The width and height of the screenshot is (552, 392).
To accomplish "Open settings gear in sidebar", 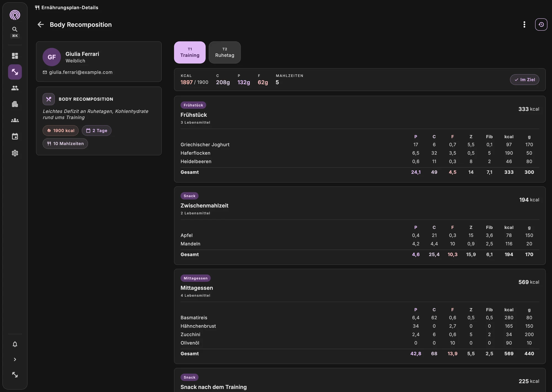I will click(15, 153).
